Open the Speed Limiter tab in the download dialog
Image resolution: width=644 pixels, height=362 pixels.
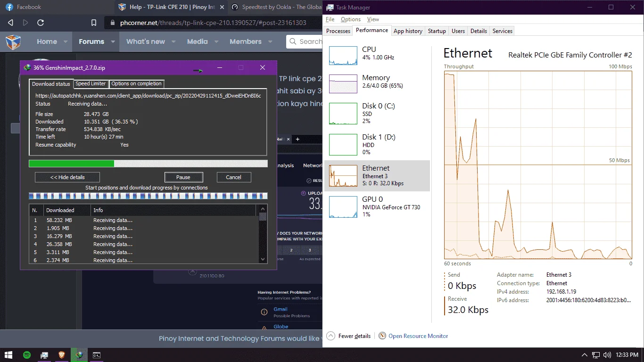point(91,84)
